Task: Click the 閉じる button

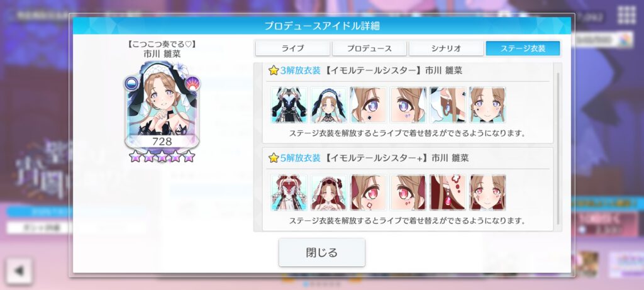Action: (x=321, y=253)
